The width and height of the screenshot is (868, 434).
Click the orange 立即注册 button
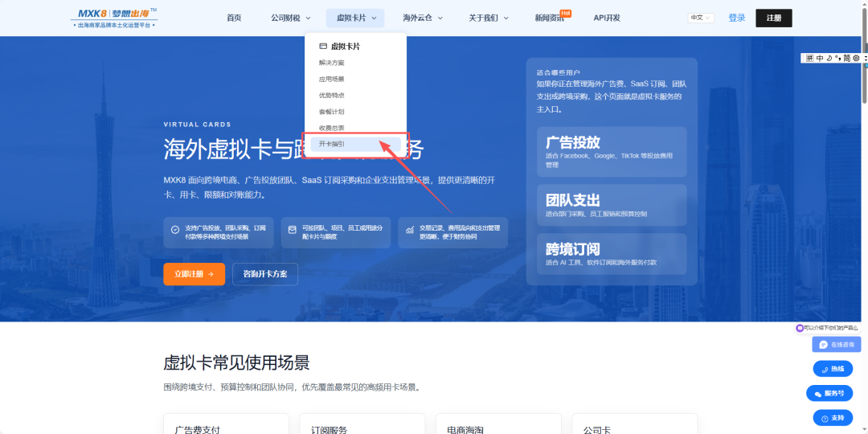coord(194,274)
